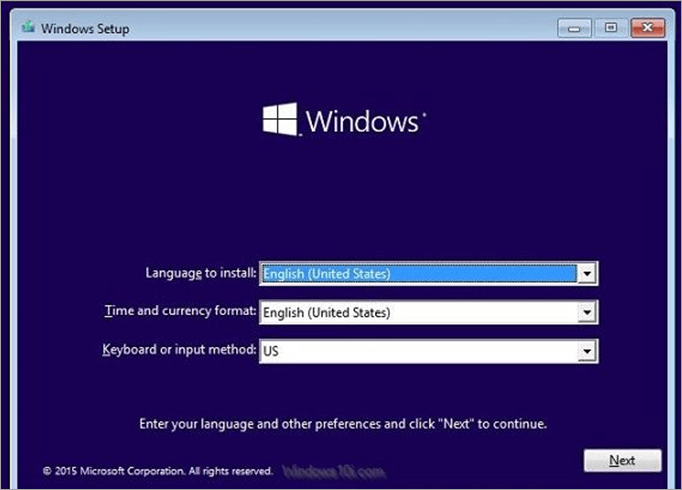Click the Next button
Image resolution: width=682 pixels, height=490 pixels.
(622, 460)
